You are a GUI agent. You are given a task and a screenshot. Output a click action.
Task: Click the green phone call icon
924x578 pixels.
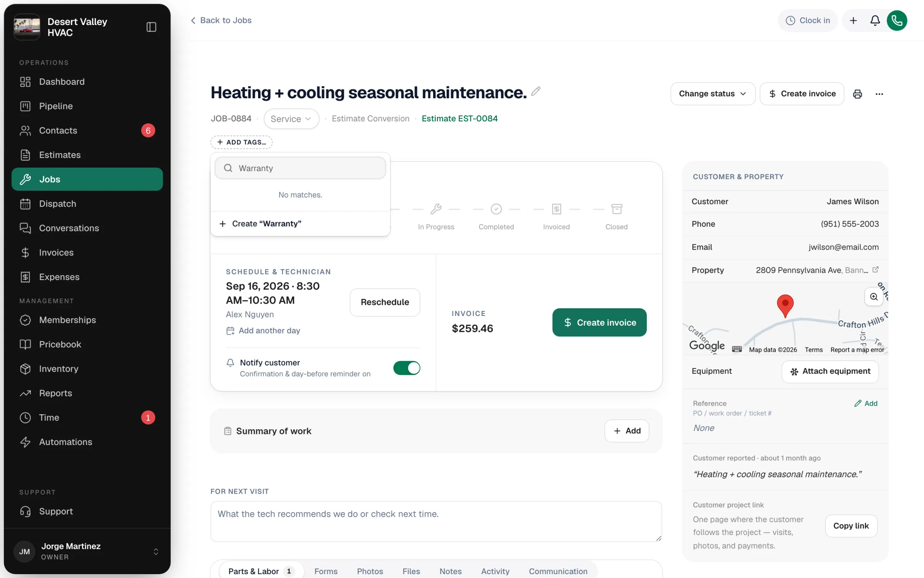[897, 20]
